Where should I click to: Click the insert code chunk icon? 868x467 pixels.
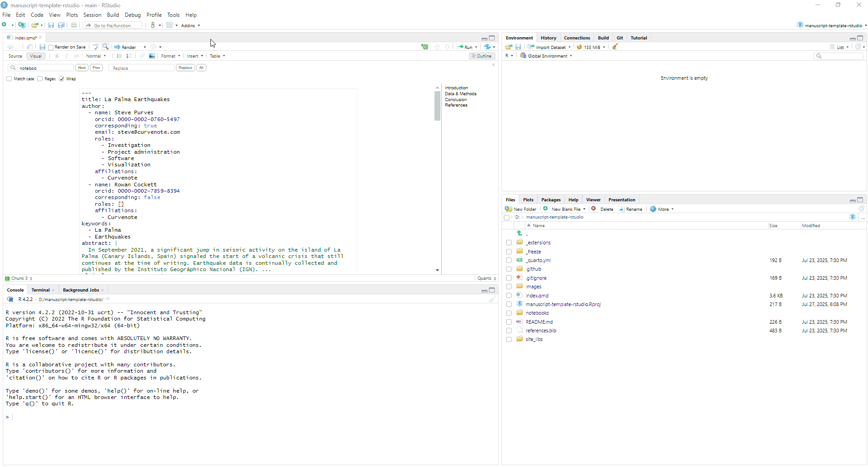424,47
